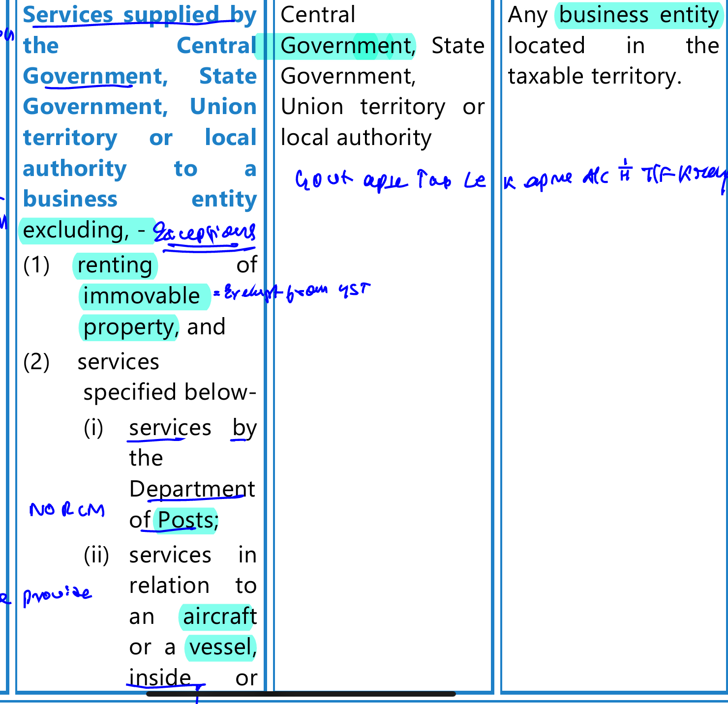This screenshot has width=728, height=704.
Task: Tap the home indicator bar at the bottom
Action: pos(301,694)
